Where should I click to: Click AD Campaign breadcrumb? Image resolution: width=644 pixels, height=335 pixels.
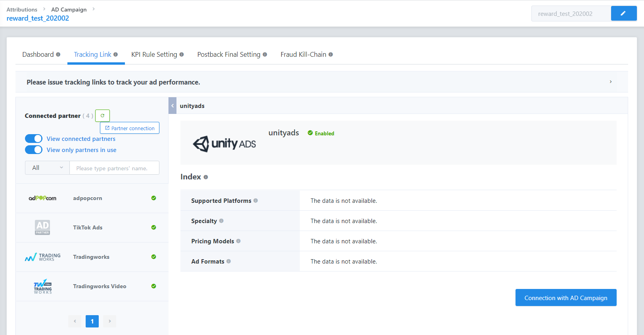click(x=69, y=10)
